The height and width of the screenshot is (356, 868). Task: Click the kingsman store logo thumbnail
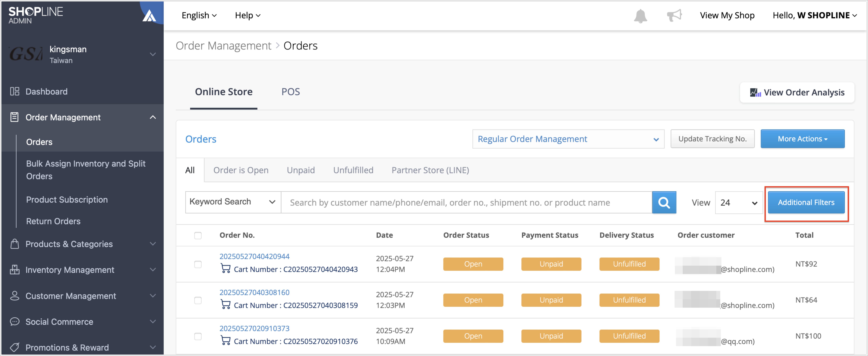[26, 54]
